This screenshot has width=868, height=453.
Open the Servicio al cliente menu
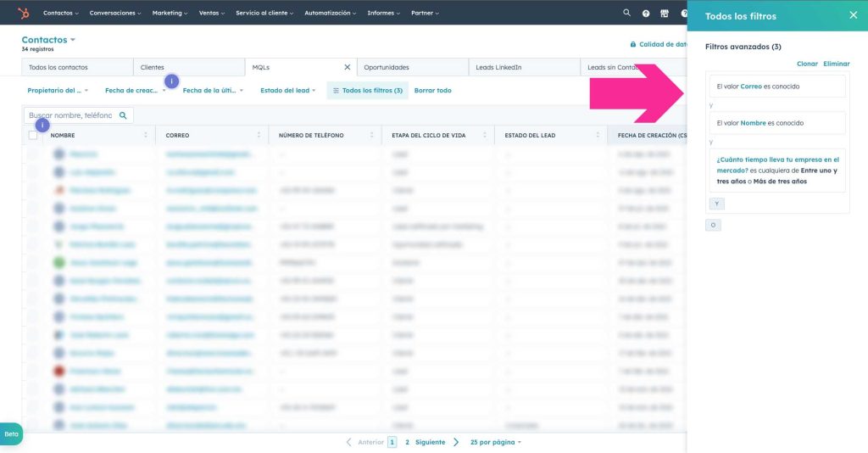(x=264, y=13)
